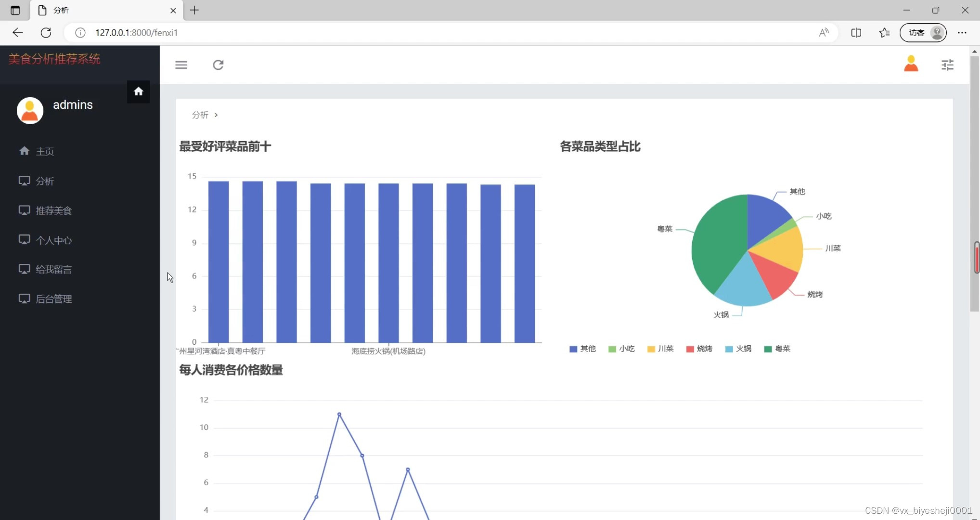Click the refresh/reload icon in toolbar
This screenshot has height=520, width=980.
point(219,64)
